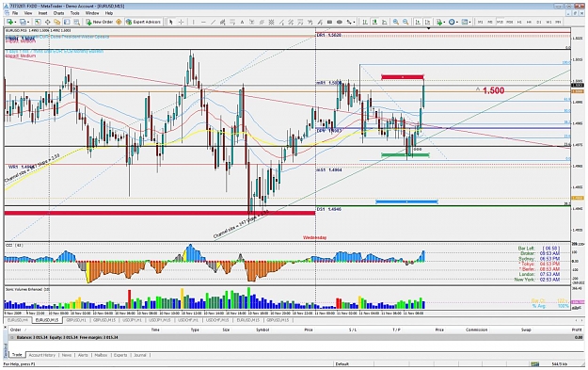Switch chart to candlesticks mode

click(374, 22)
